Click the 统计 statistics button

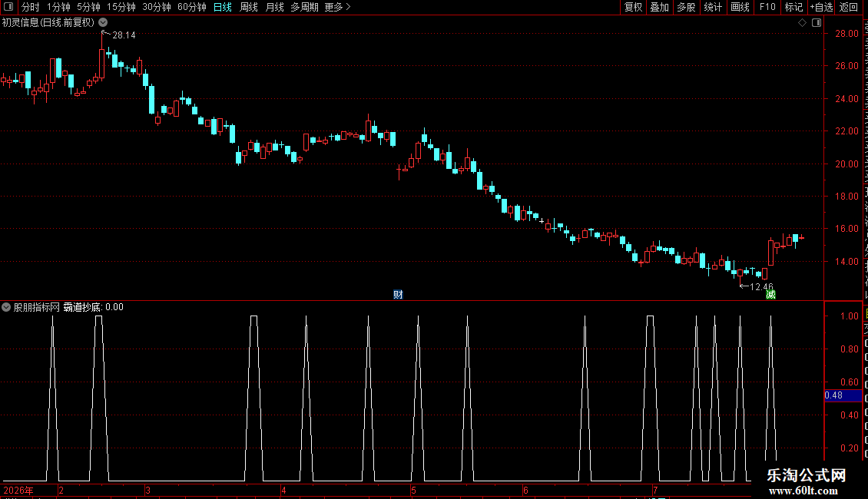[712, 7]
